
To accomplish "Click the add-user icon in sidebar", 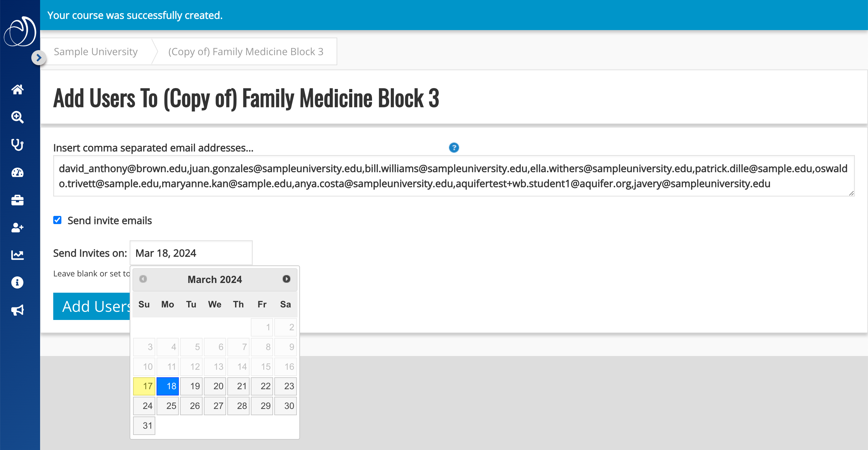I will 17,228.
